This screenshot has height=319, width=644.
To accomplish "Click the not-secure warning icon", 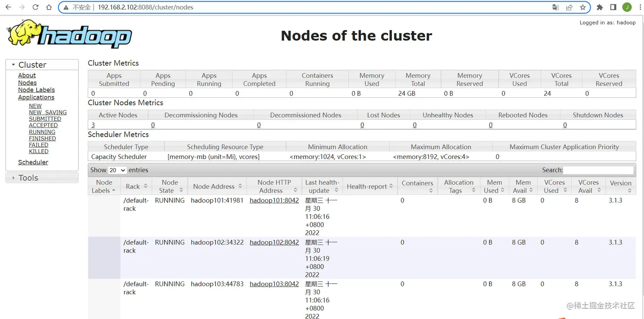I will [x=66, y=7].
